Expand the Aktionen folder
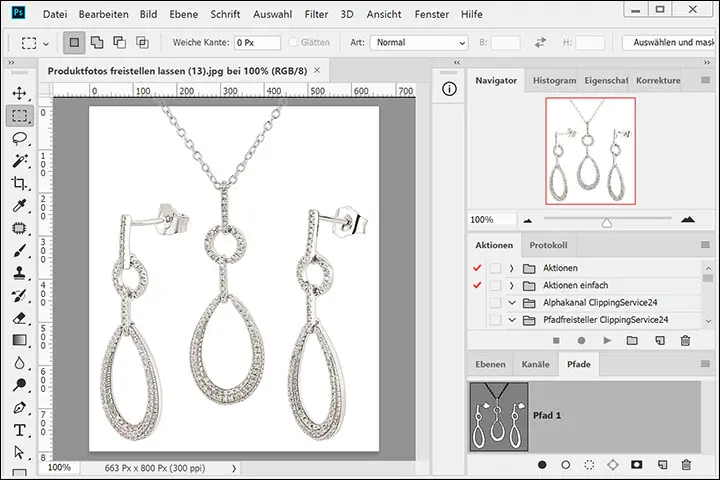Image resolution: width=720 pixels, height=480 pixels. 512,268
